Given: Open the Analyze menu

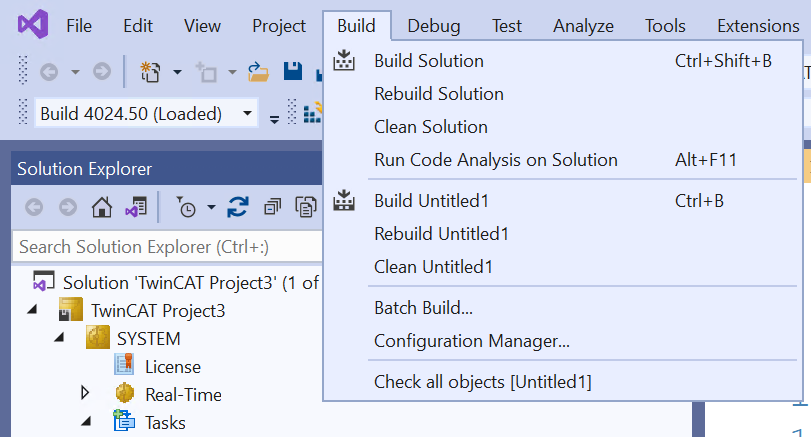Looking at the screenshot, I should click(583, 26).
